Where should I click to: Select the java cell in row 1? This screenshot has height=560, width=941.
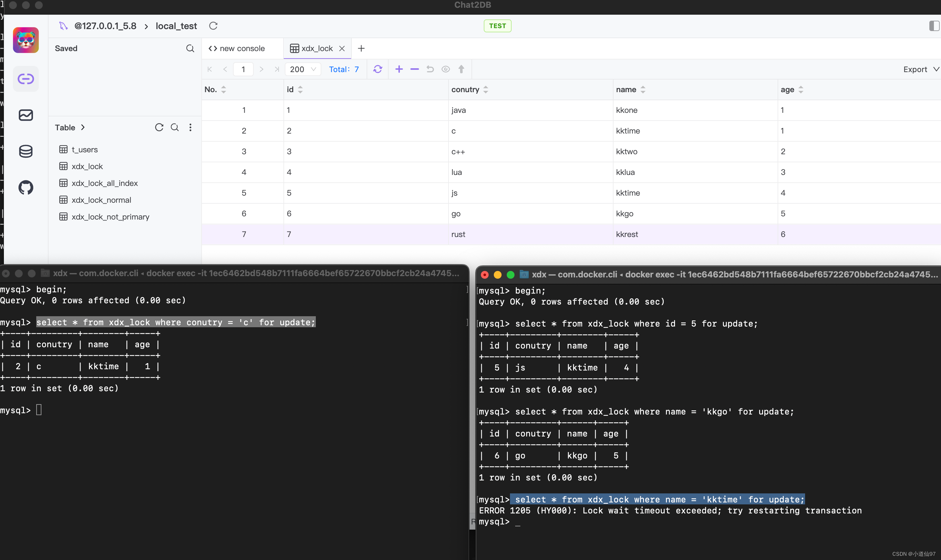click(530, 110)
